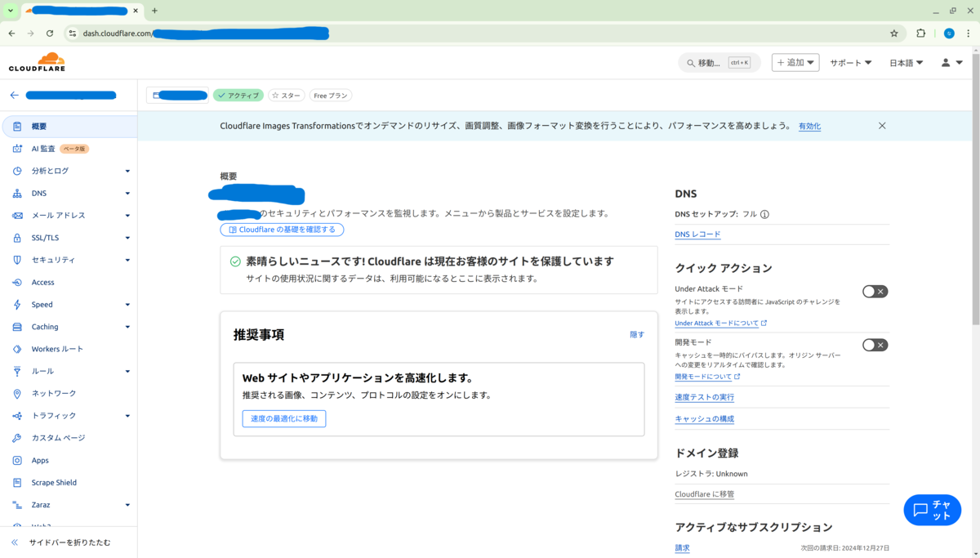Expand the DNS sidebar submenu
The width and height of the screenshot is (980, 558).
[x=127, y=194]
